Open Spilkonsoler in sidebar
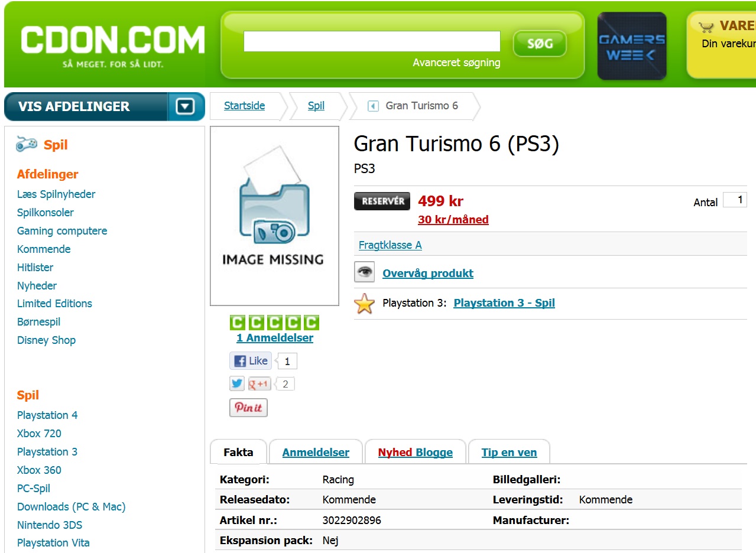 (46, 213)
